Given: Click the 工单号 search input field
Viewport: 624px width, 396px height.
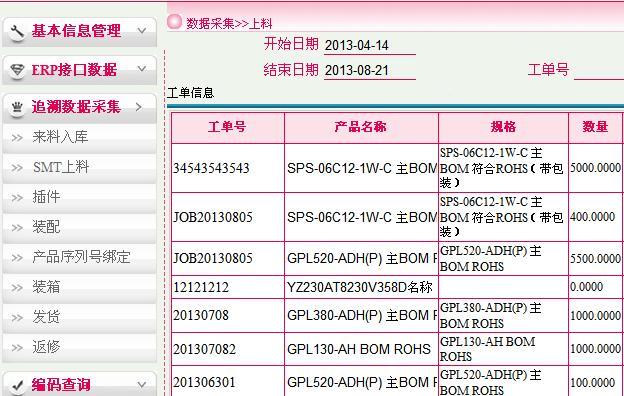Looking at the screenshot, I should 599,71.
